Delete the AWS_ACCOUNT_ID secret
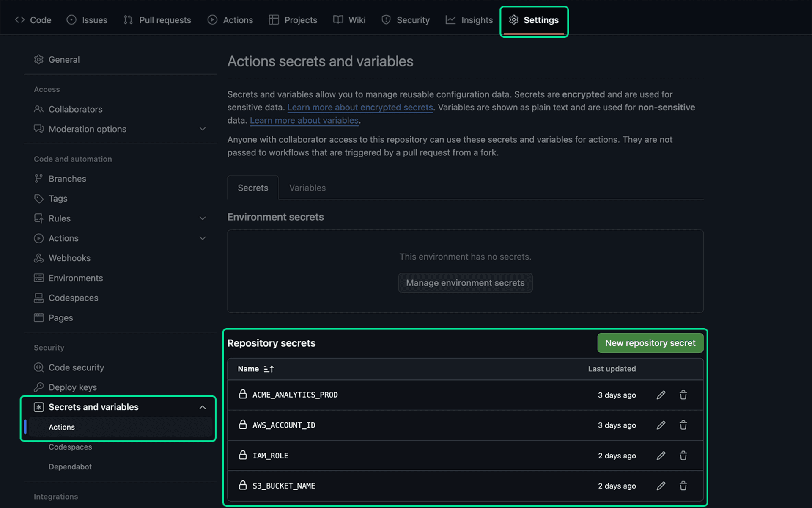This screenshot has height=508, width=812. pos(683,425)
